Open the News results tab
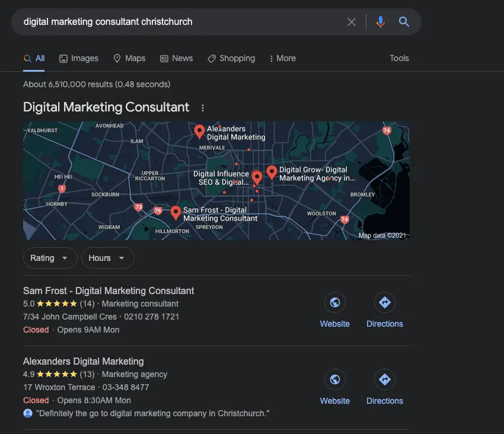The image size is (504, 434). pos(176,58)
